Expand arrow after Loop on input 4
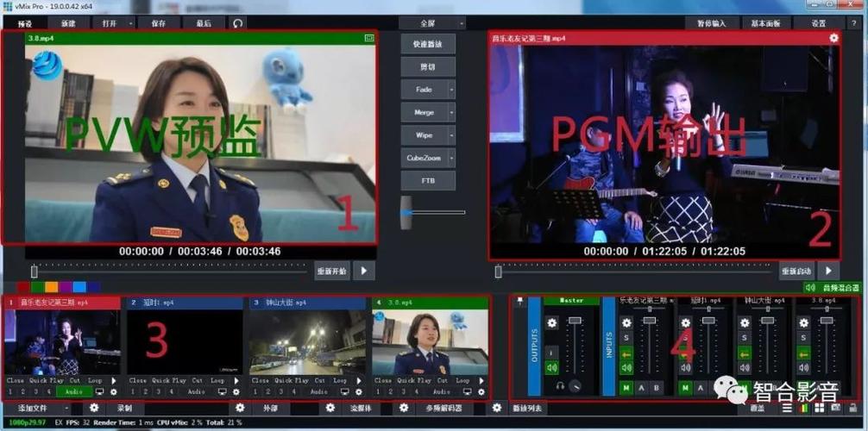868x431 pixels. click(481, 381)
